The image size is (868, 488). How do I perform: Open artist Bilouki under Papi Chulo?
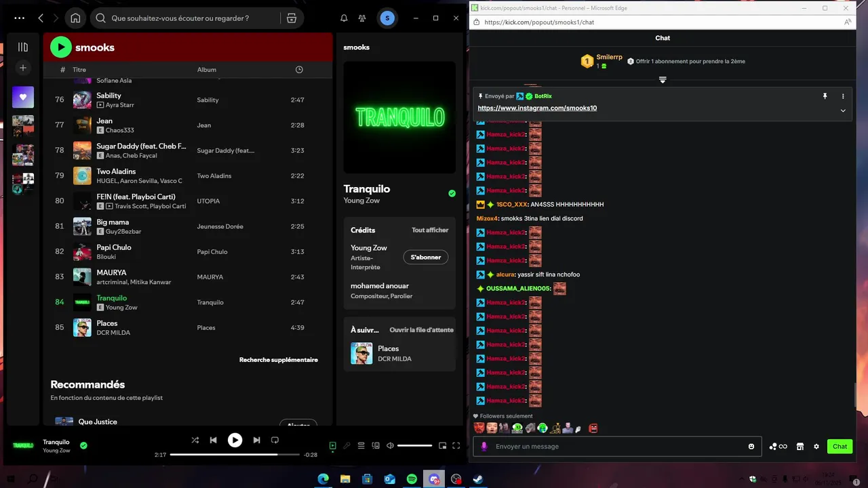click(x=106, y=257)
